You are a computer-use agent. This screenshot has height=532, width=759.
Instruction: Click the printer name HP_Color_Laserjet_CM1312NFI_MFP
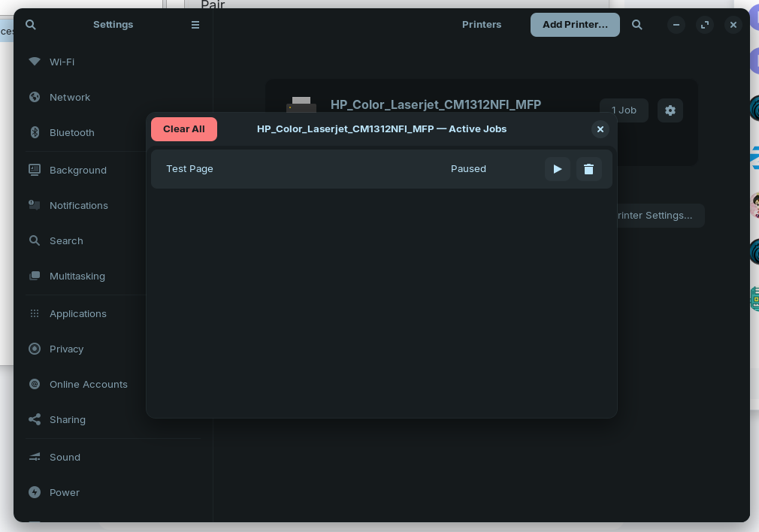(x=436, y=105)
